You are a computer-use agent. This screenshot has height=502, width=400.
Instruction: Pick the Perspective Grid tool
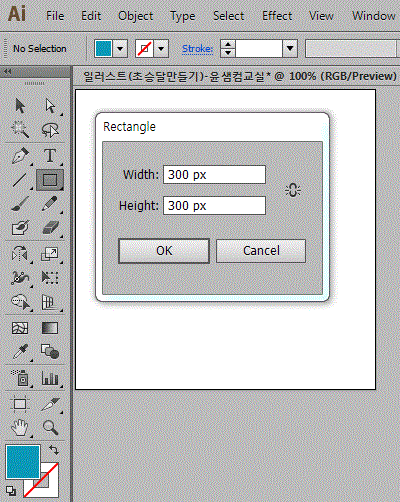(50, 302)
